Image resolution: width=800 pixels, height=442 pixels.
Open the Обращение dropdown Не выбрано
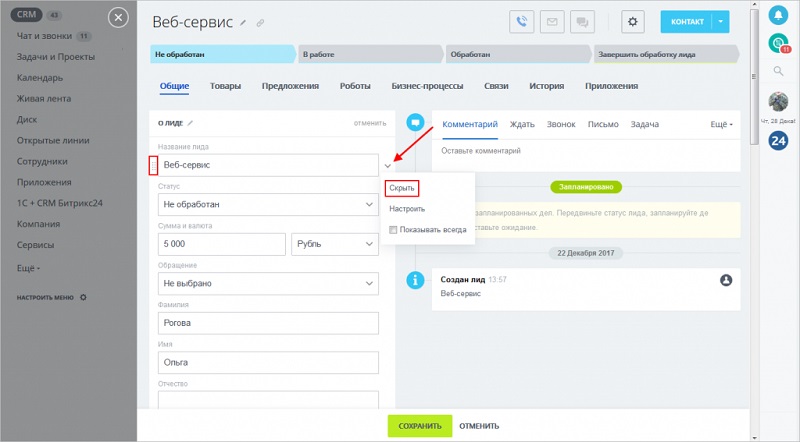coord(268,283)
